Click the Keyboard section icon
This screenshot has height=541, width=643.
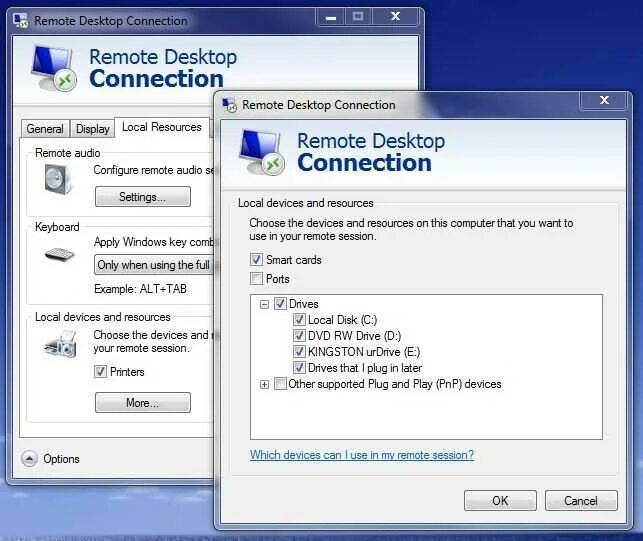(59, 254)
